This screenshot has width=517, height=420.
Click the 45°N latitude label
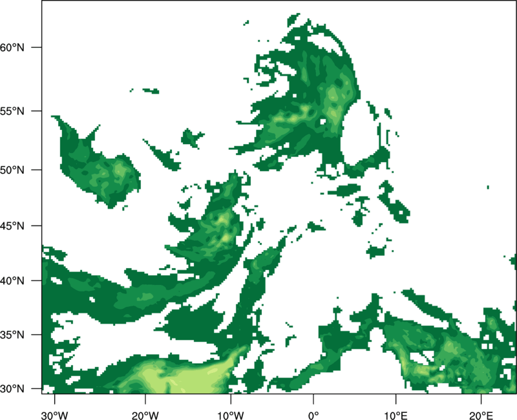point(12,226)
